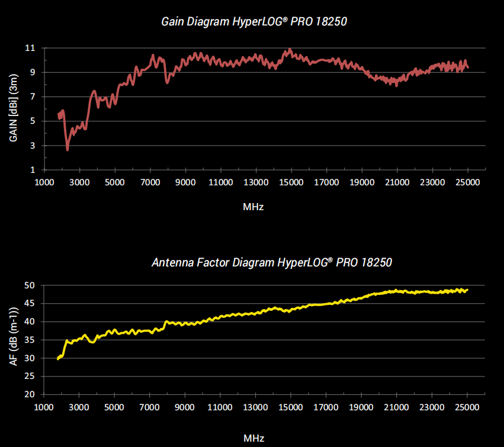Screen dimensions: 504x447
Task: Select the 'AF (dB (m-1))' axis label
Action: pos(14,336)
